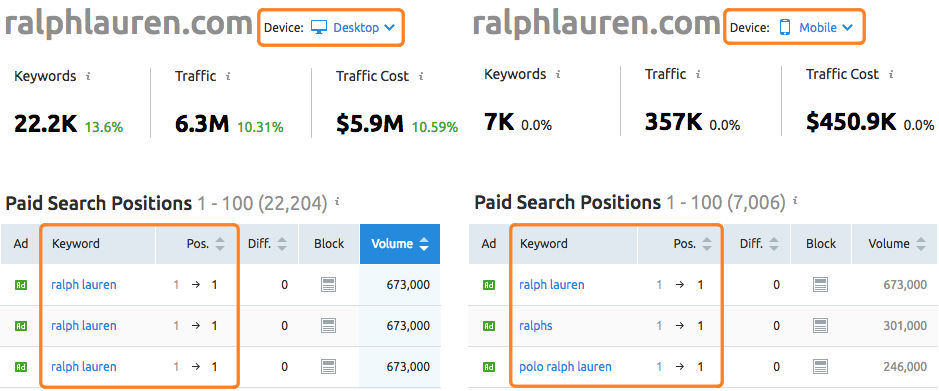Sort Desktop table by Pos. column
Viewport: 939px width, 391px height.
click(220, 244)
